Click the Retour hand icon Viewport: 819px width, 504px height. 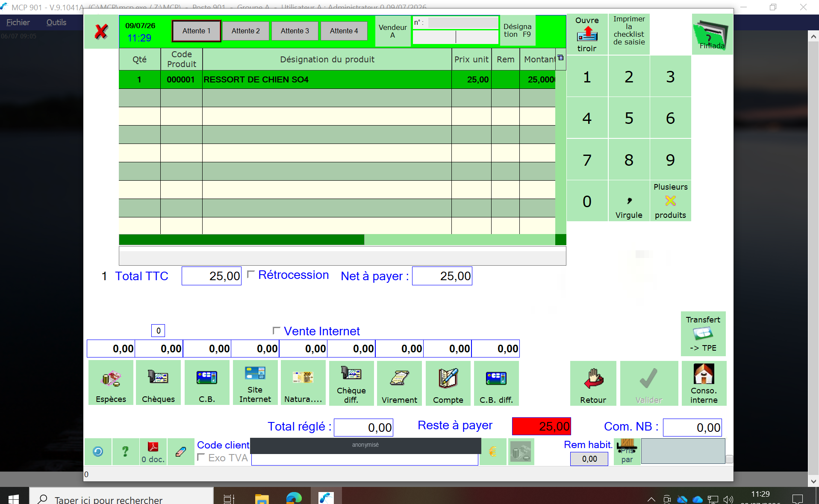(x=593, y=383)
